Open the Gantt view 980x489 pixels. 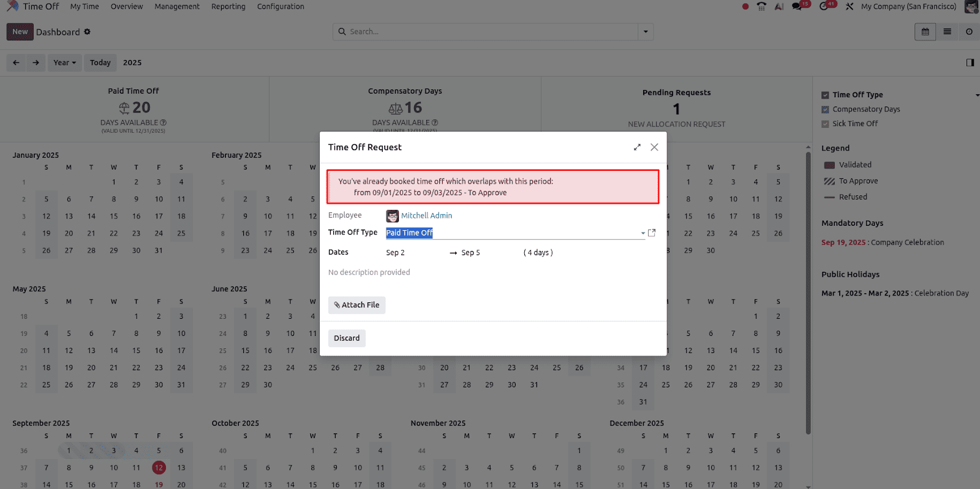point(968,31)
